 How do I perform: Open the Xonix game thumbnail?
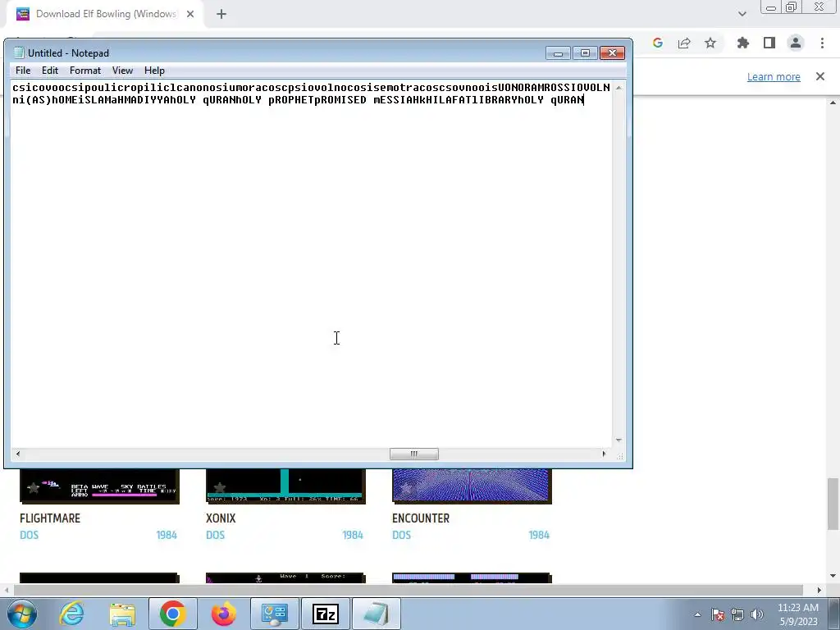pyautogui.click(x=285, y=486)
